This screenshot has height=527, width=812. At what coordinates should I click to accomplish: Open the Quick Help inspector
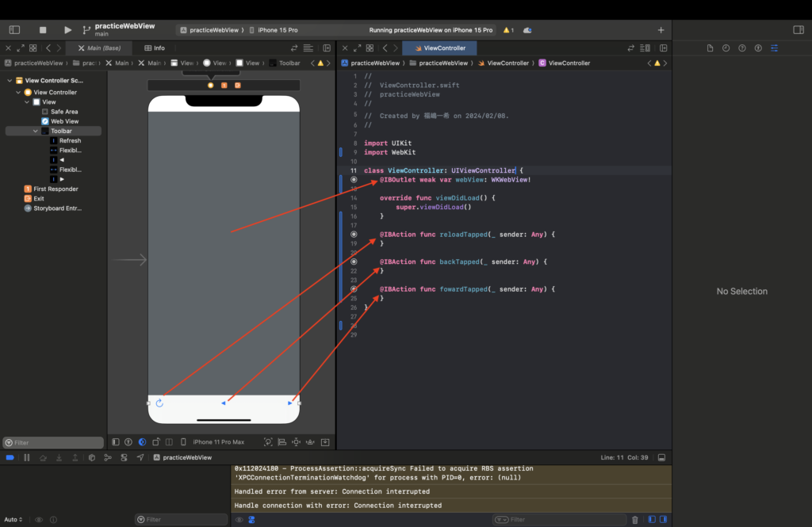point(741,48)
